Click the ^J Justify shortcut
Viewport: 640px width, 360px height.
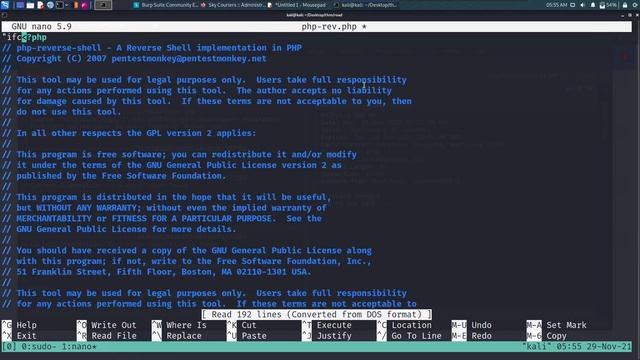pyautogui.click(x=327, y=336)
